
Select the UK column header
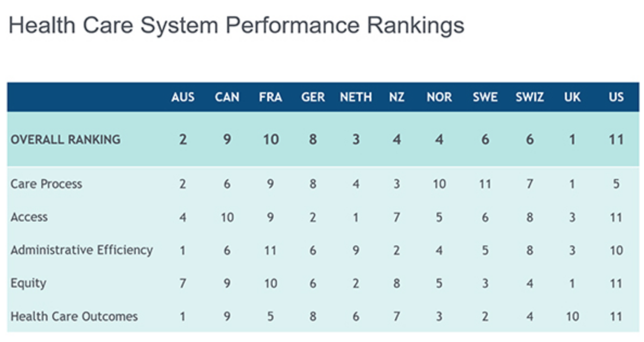pyautogui.click(x=572, y=98)
